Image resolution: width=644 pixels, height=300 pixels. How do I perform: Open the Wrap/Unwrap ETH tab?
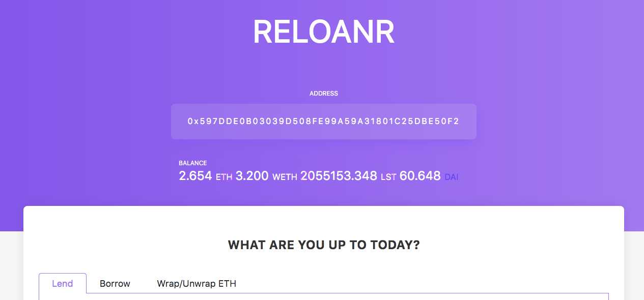[x=197, y=283]
